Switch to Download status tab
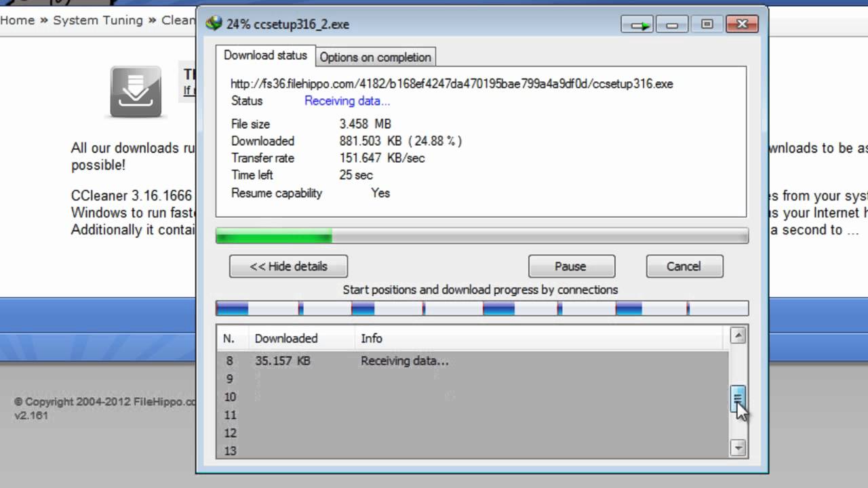Viewport: 868px width, 488px height. click(x=265, y=56)
